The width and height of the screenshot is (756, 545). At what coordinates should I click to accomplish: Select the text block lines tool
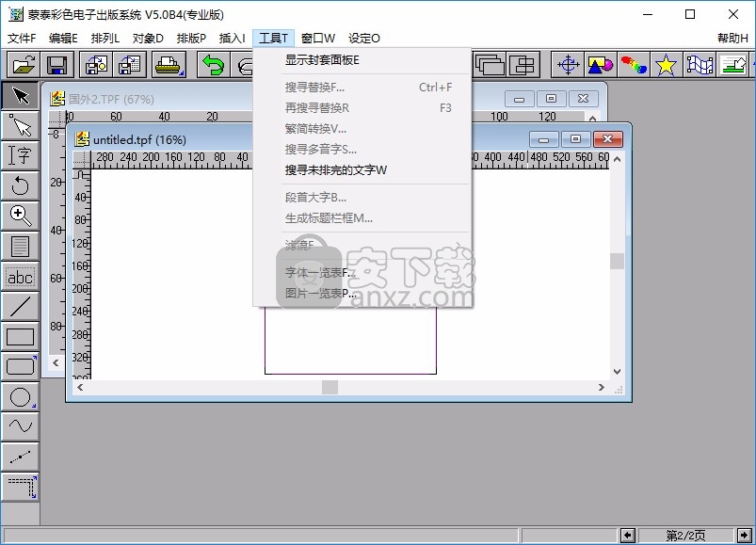(21, 246)
